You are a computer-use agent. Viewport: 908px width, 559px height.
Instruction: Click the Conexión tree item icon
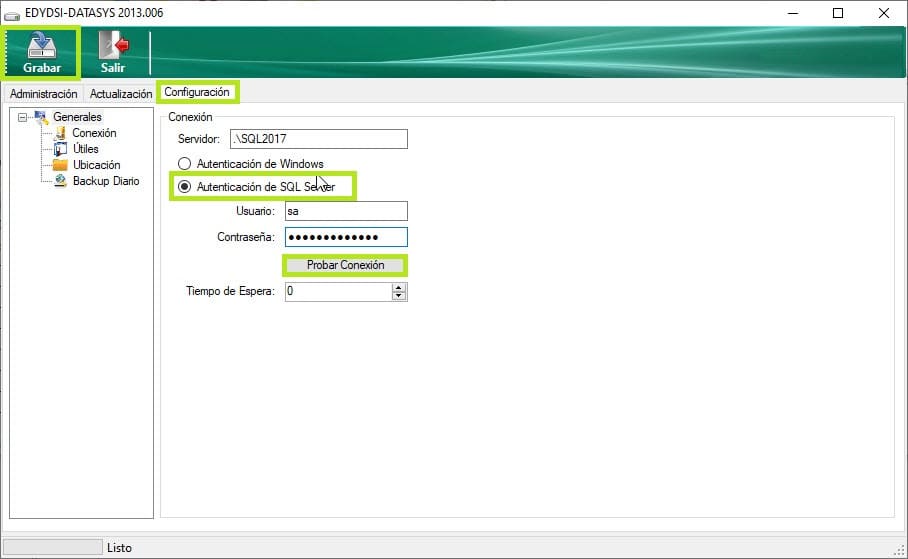(61, 133)
